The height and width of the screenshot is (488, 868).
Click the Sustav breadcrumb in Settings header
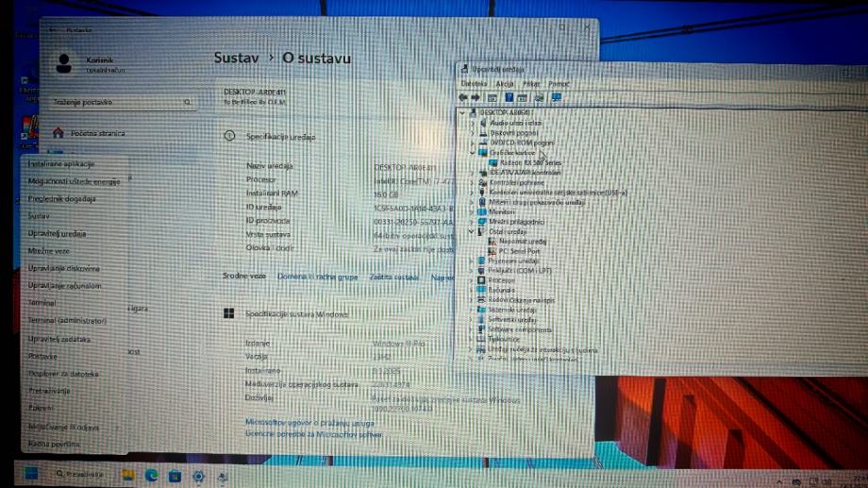[x=237, y=59]
